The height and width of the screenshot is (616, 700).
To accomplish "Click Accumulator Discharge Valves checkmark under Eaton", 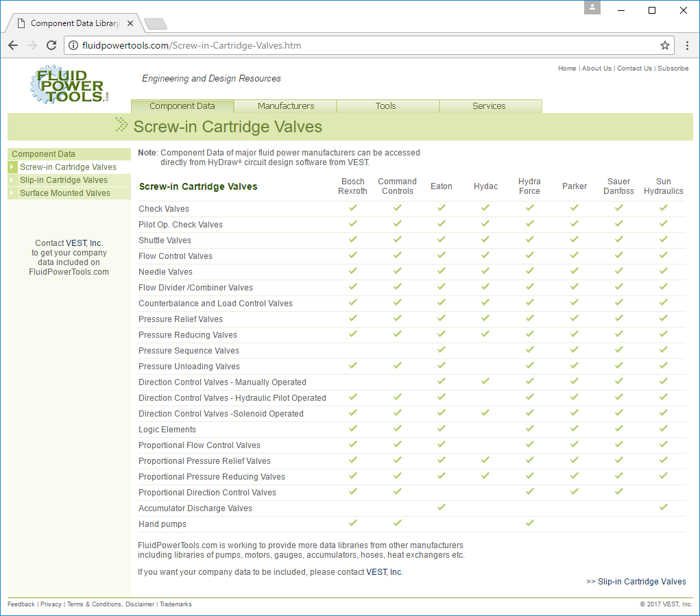I will pyautogui.click(x=442, y=507).
